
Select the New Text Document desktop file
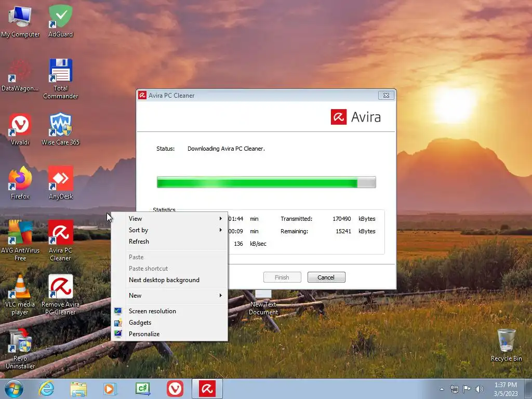(x=263, y=303)
